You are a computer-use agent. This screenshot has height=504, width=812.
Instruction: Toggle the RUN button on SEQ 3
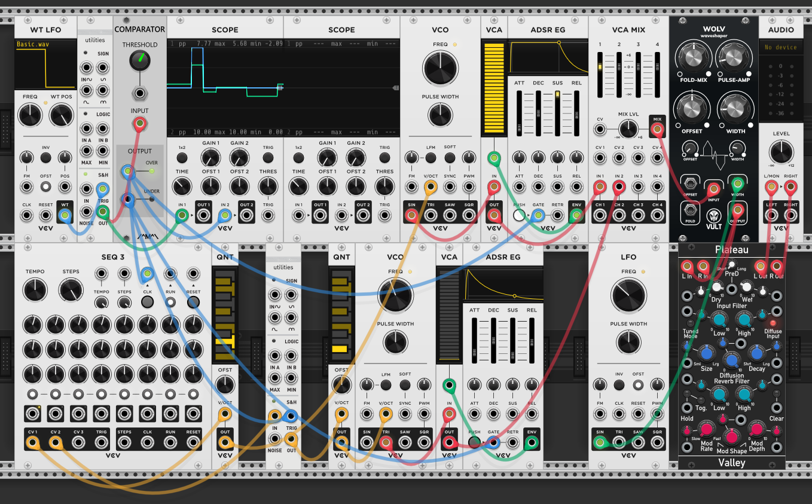pyautogui.click(x=170, y=302)
